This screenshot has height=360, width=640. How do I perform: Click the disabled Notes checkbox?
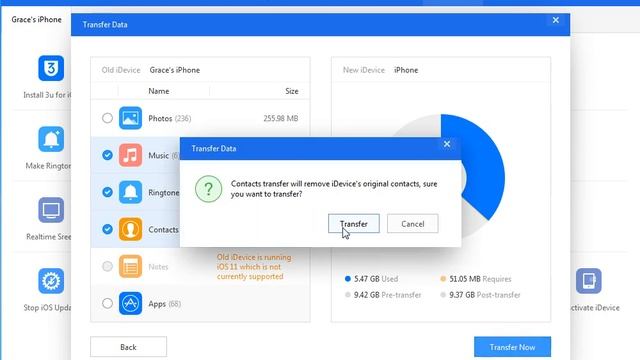[107, 267]
